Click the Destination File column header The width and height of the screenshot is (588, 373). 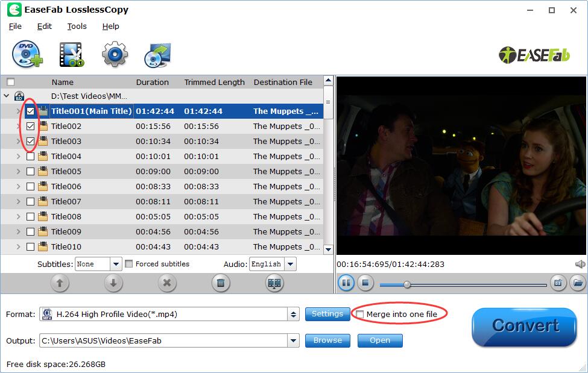[283, 82]
